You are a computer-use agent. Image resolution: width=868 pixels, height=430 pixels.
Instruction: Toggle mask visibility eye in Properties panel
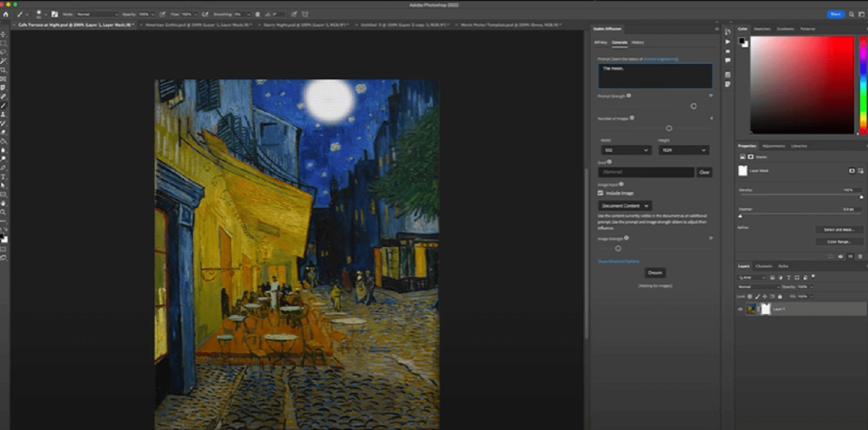click(x=850, y=256)
